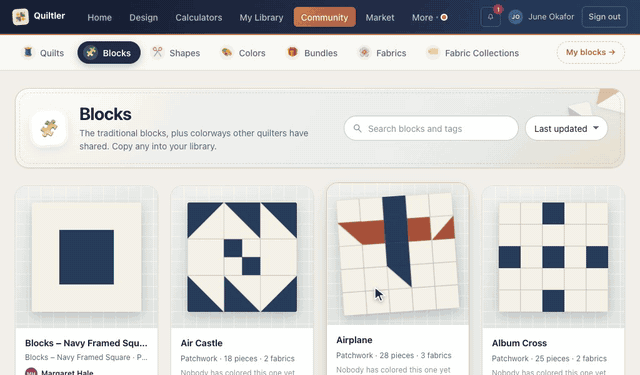
Task: Click the Blocks – Navy Framed Squ... title
Action: 86,343
